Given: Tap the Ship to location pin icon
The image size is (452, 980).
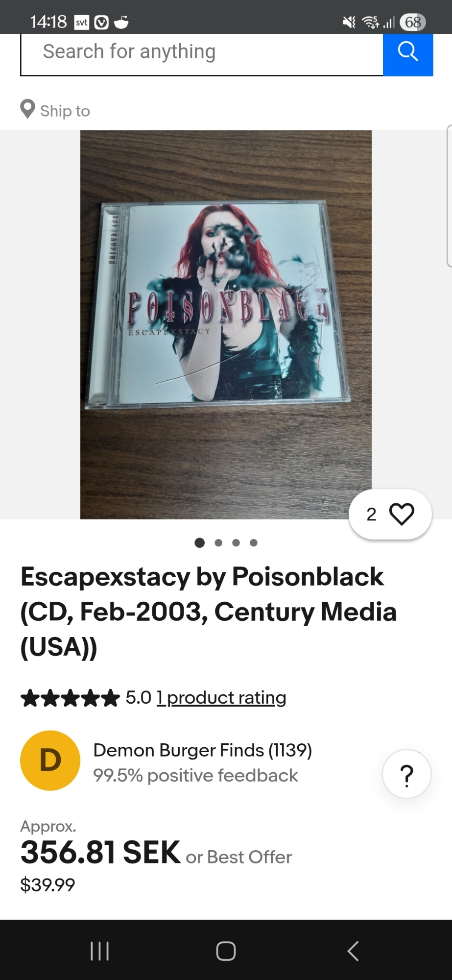Looking at the screenshot, I should (27, 109).
